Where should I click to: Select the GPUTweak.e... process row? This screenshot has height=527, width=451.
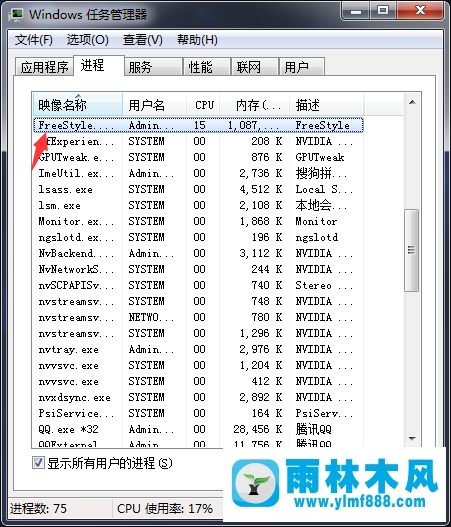tap(198, 157)
